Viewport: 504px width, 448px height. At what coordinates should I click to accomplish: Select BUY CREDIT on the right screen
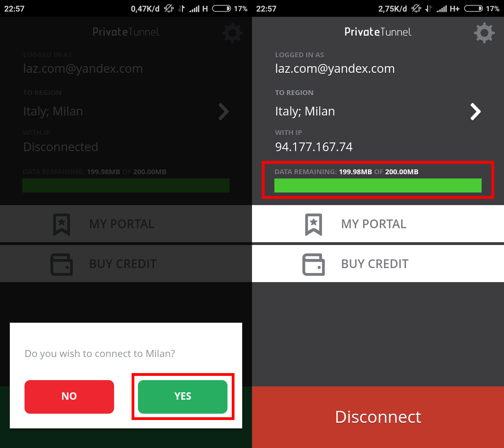378,264
